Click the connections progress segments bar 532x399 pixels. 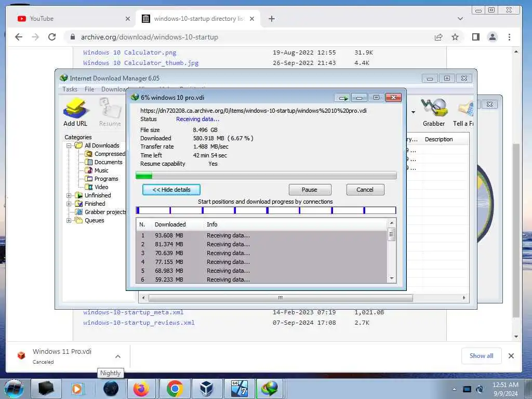coord(266,210)
